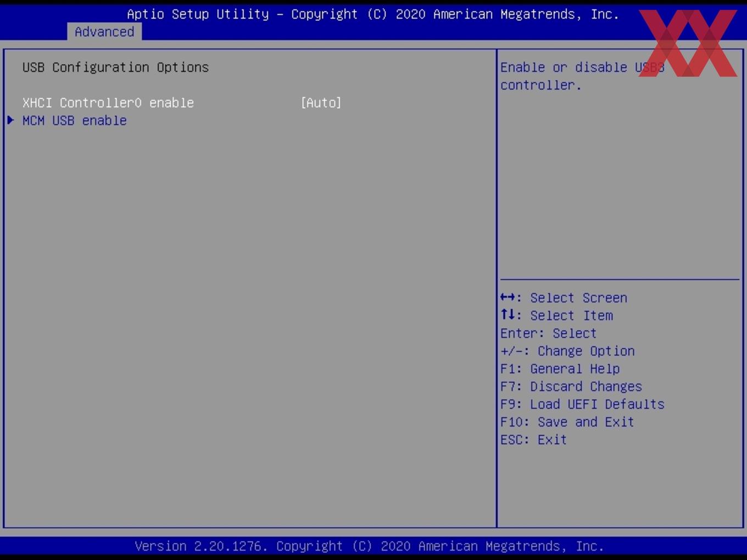Open the MCM USB enable entry
Image resolution: width=747 pixels, height=560 pixels.
(75, 120)
